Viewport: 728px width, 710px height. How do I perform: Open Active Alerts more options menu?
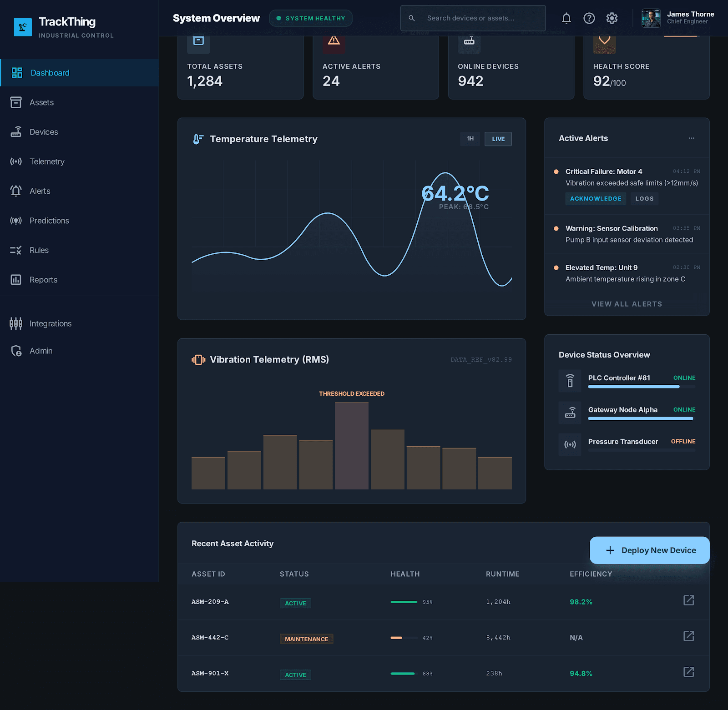click(691, 138)
